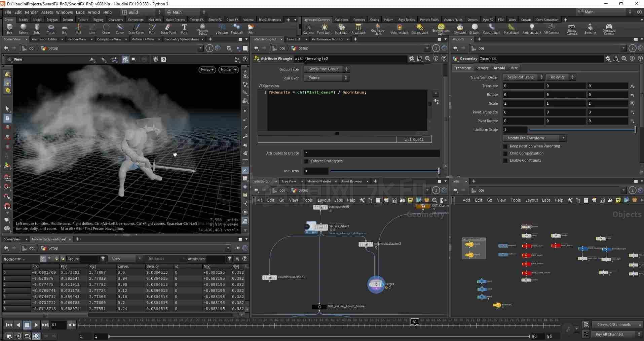Click the Init Dens slider
The image size is (644, 341).
tap(385, 171)
